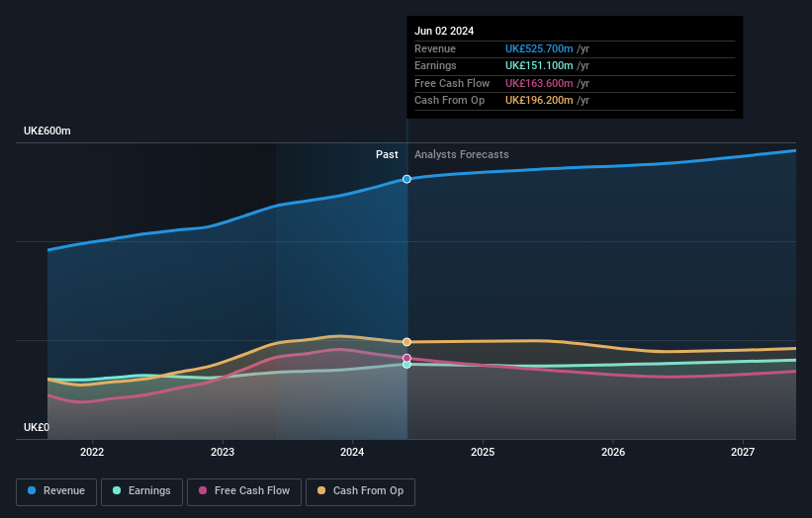
Task: Click the 2026 x-axis label
Action: tap(613, 453)
